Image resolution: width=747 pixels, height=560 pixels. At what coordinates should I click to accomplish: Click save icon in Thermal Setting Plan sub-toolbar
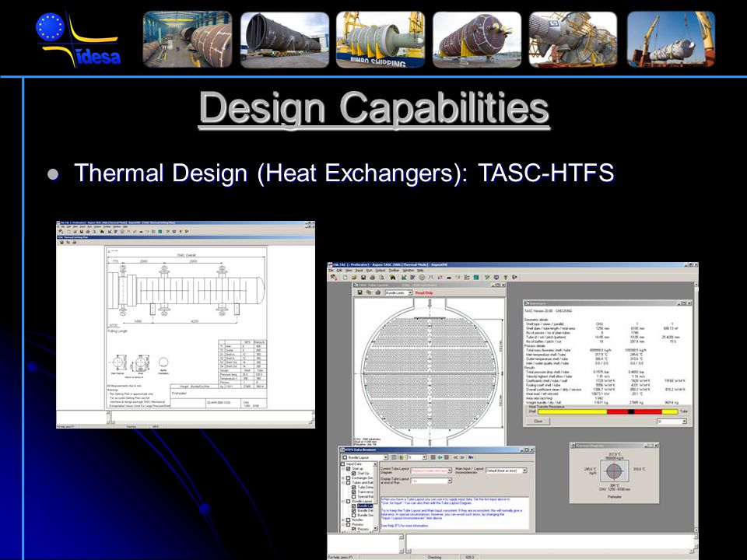click(x=62, y=243)
